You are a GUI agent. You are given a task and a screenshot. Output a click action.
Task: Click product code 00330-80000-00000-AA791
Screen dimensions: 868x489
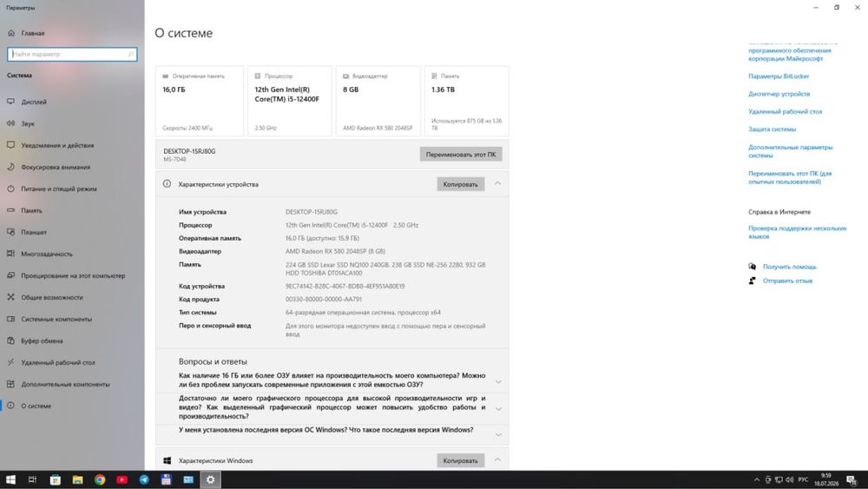click(324, 299)
